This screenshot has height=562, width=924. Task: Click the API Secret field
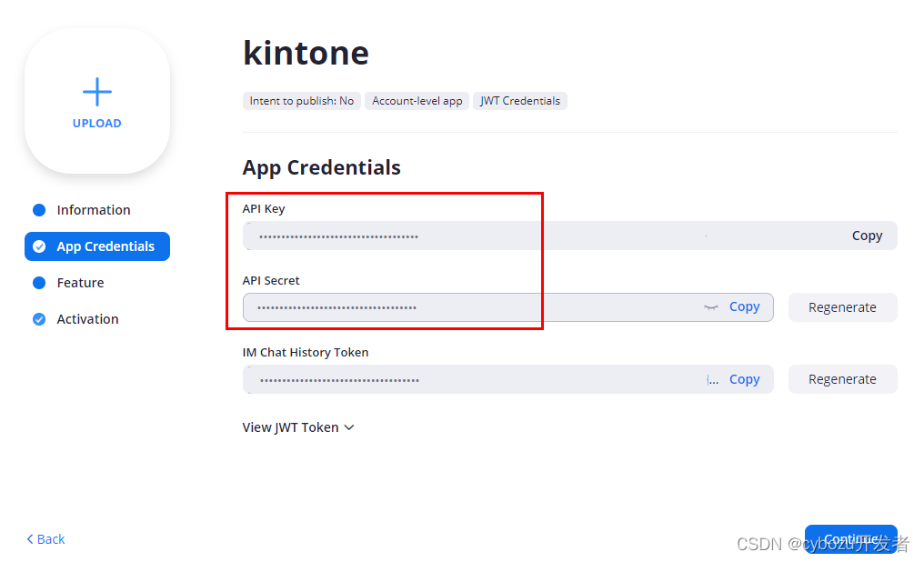[508, 307]
